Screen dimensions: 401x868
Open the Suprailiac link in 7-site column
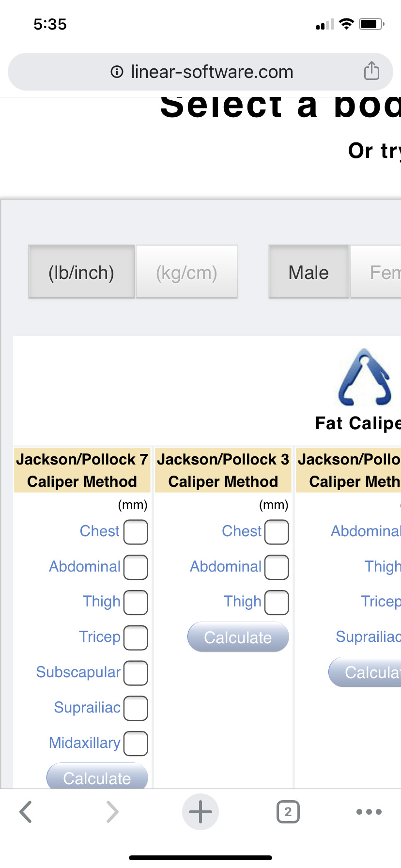click(87, 708)
